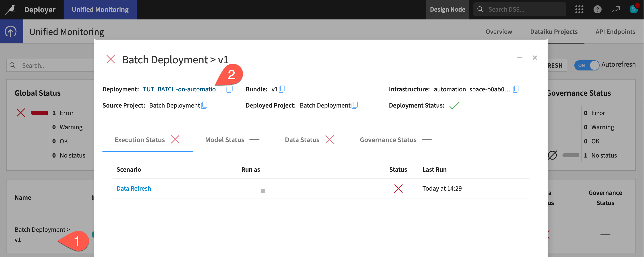
Task: Click the Run as column header
Action: (251, 169)
